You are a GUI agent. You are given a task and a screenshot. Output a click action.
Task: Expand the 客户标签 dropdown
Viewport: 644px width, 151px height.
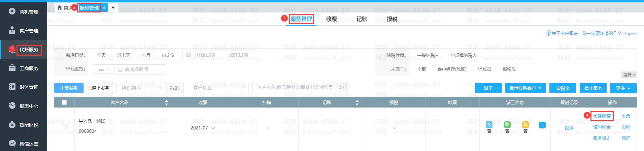click(218, 88)
